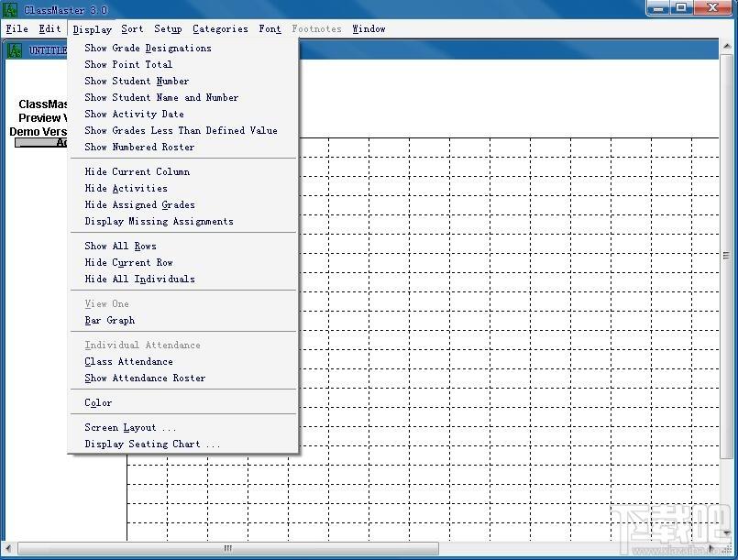
Task: Select Show All Rows
Action: [x=183, y=247]
